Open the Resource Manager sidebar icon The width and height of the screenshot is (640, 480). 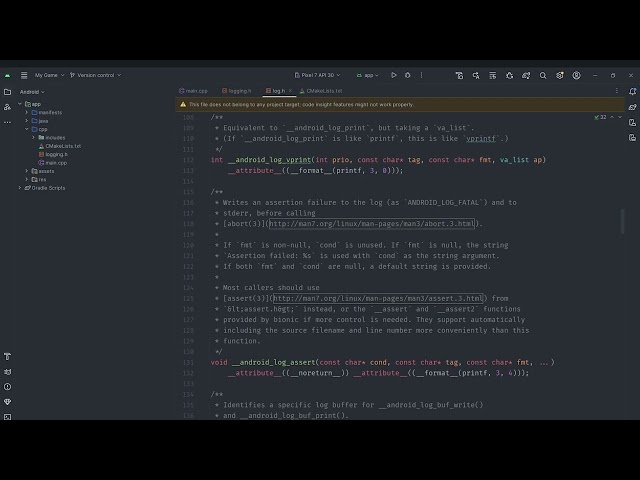click(7, 107)
